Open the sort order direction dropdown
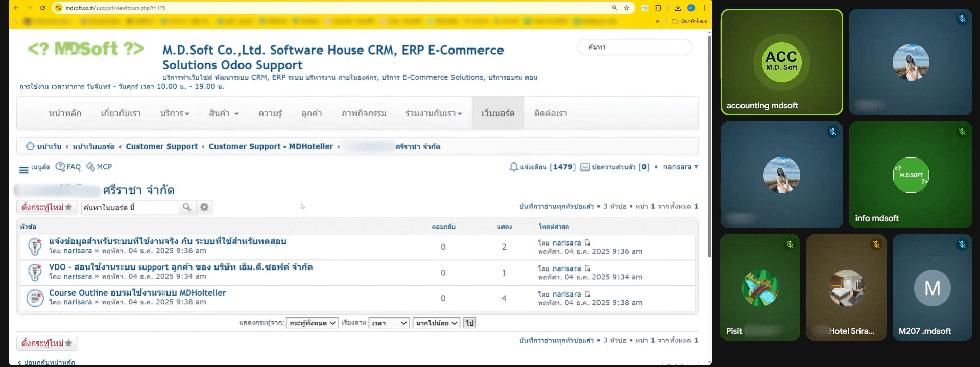Viewport: 980px width, 367px height. (x=436, y=323)
